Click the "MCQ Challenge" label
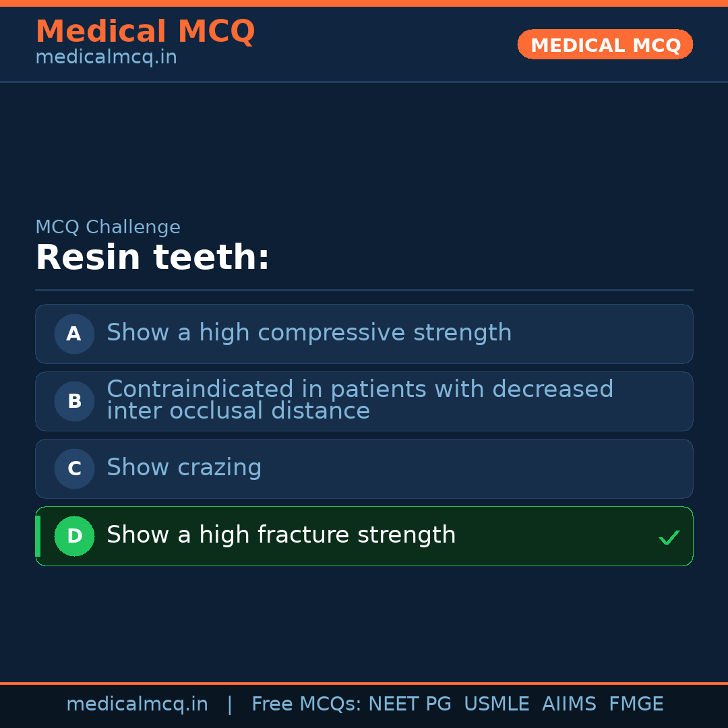Image resolution: width=728 pixels, height=728 pixels. 108,227
